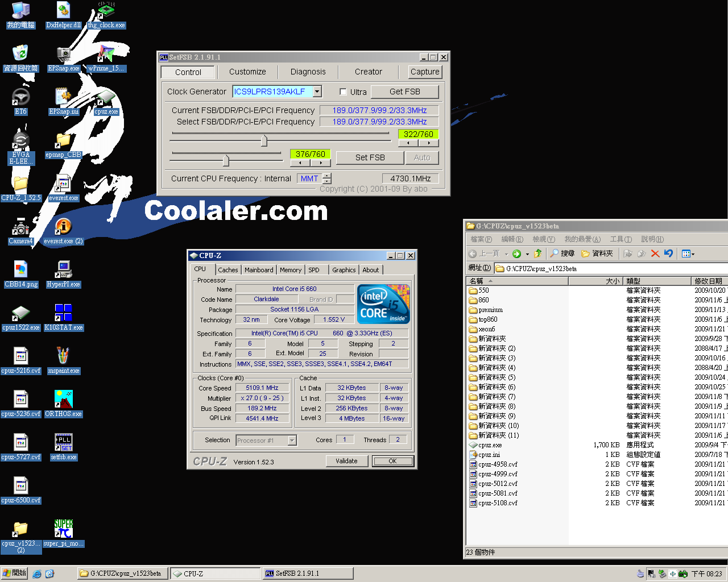Click the upper 322/760 slider thumb
728x582 pixels.
[x=264, y=140]
